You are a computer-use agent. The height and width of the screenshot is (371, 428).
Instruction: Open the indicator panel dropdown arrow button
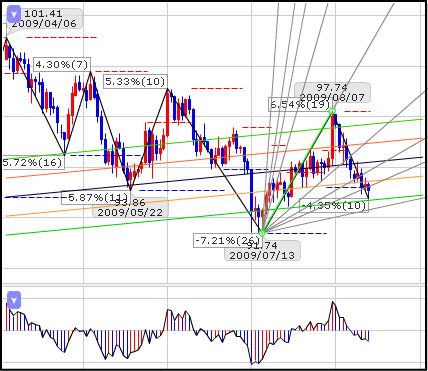[x=14, y=300]
